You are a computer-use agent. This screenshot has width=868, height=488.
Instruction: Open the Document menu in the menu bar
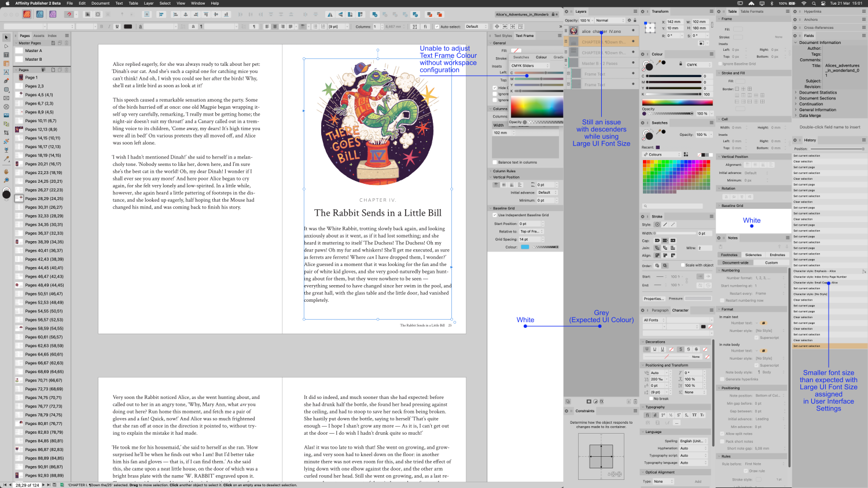tap(101, 3)
